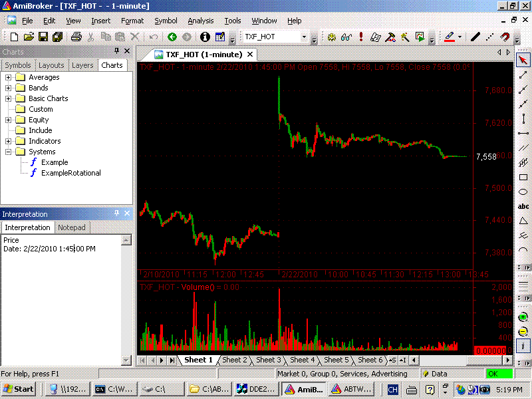Image resolution: width=532 pixels, height=399 pixels.
Task: Select the Arc drawing tool
Action: pos(523,250)
